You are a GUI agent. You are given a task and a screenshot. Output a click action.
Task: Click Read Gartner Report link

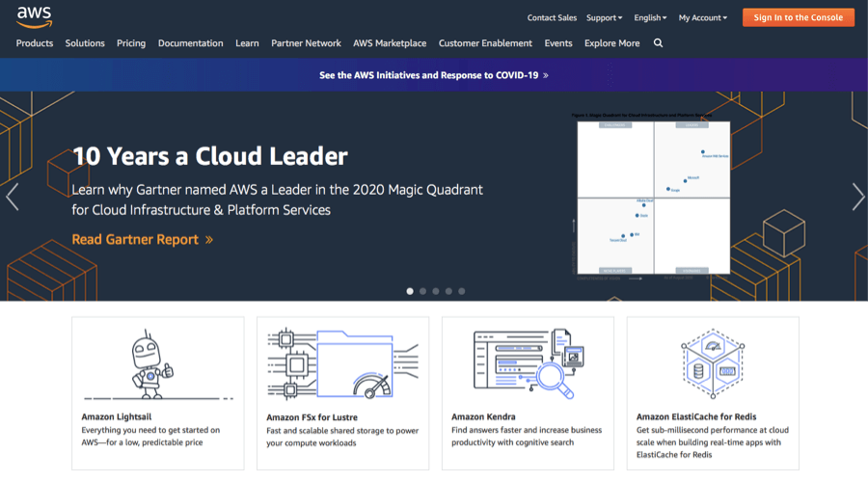click(143, 239)
